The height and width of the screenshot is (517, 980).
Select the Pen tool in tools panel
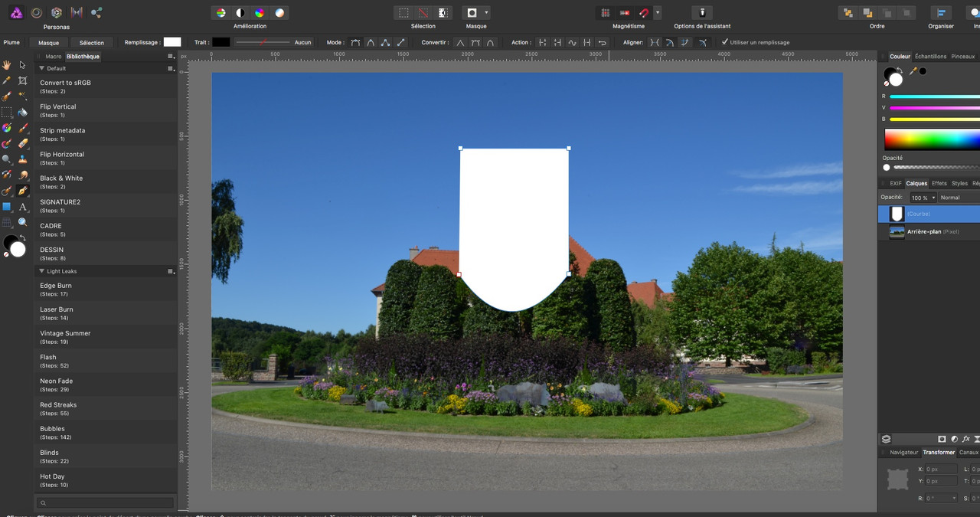click(x=23, y=191)
